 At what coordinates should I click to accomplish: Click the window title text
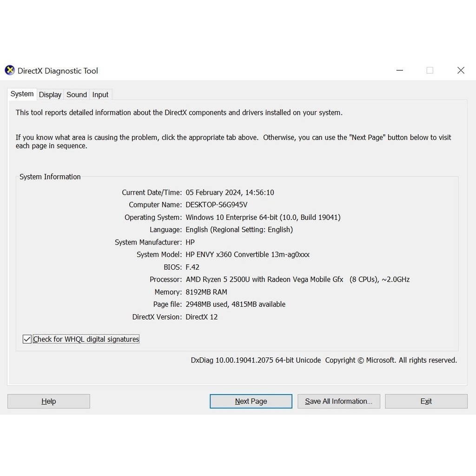pos(58,71)
